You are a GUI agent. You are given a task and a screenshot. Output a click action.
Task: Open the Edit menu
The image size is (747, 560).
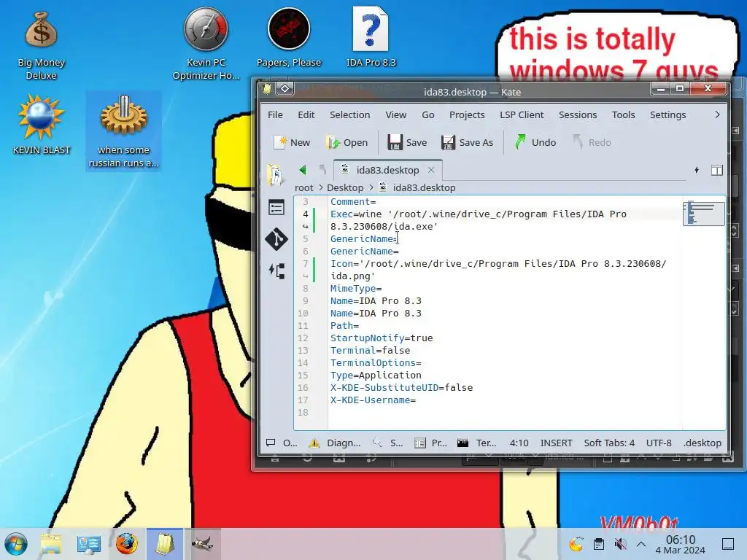pos(306,114)
